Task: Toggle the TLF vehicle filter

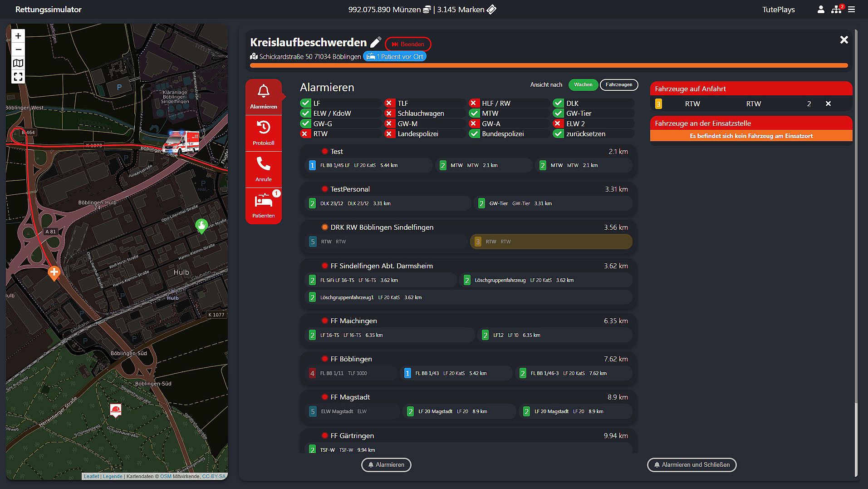Action: coord(425,104)
